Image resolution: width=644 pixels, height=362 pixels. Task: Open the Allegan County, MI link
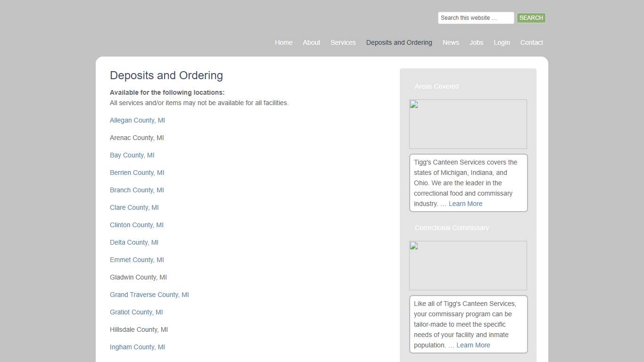pyautogui.click(x=137, y=120)
